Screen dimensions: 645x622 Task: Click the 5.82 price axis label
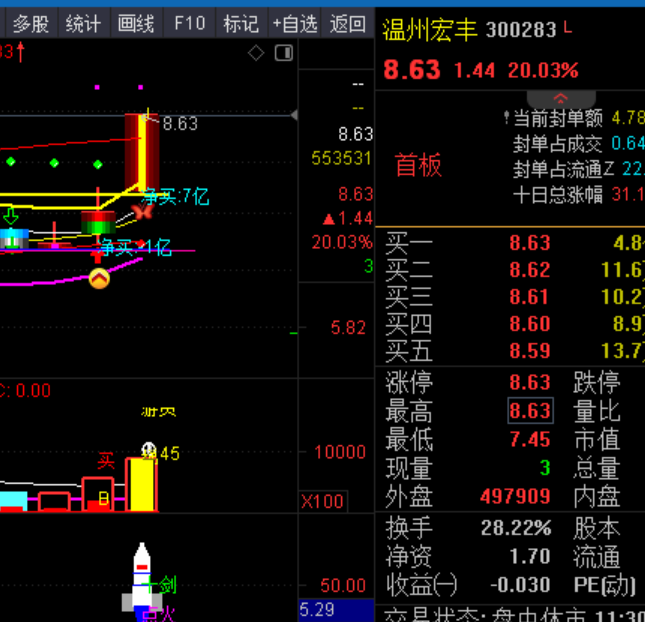pos(348,328)
